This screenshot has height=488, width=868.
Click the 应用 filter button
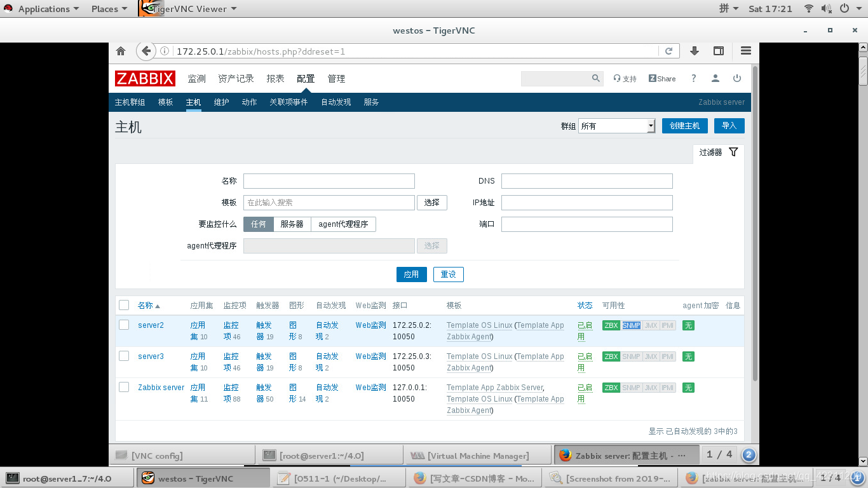[411, 274]
